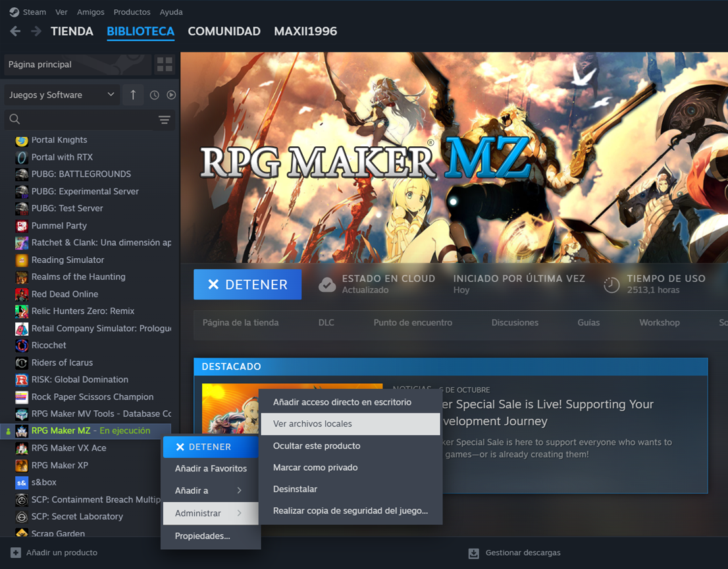Open the Productos menu

pyautogui.click(x=132, y=12)
